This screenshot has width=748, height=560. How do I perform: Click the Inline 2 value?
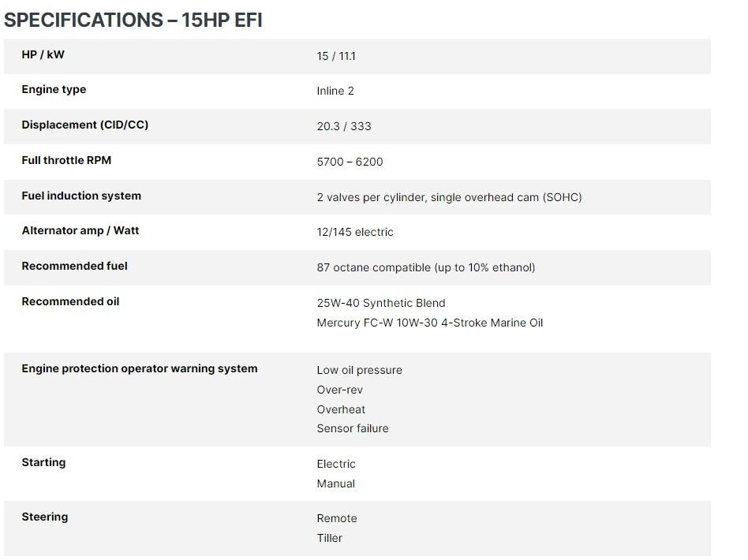pyautogui.click(x=335, y=91)
